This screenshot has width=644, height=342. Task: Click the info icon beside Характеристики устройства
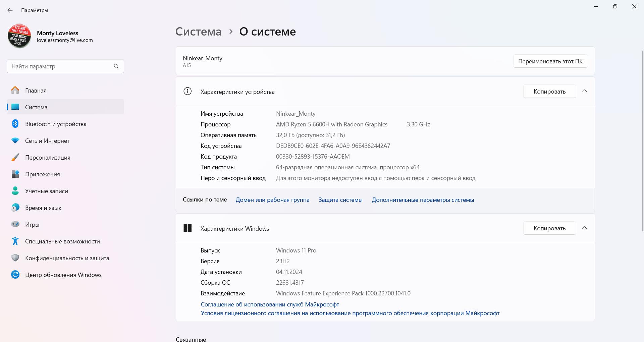point(187,91)
